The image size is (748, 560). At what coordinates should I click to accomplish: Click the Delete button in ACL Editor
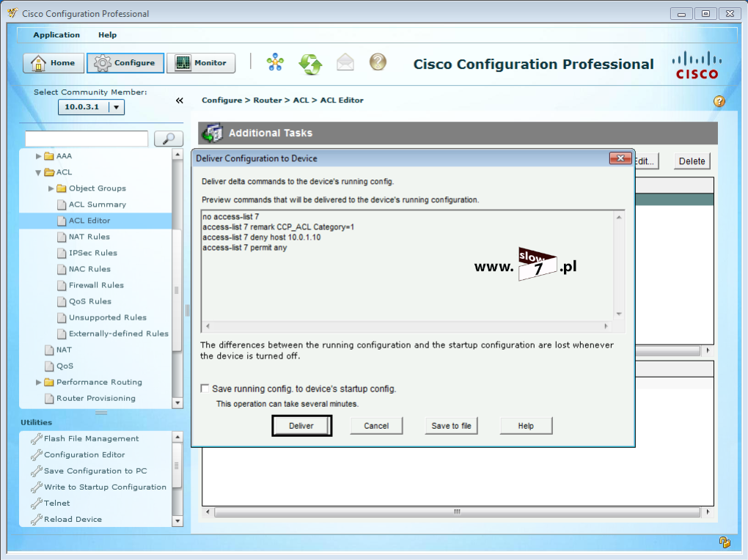[x=692, y=161]
